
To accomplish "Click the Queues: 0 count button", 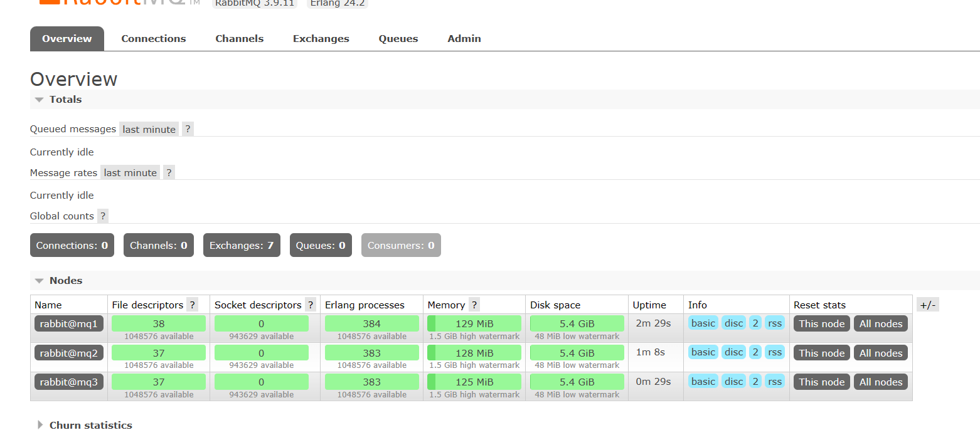I will [321, 245].
